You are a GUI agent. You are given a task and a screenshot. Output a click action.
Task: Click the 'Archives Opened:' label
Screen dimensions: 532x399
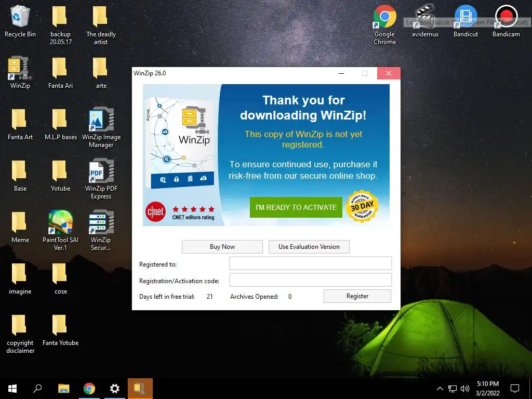tap(254, 297)
